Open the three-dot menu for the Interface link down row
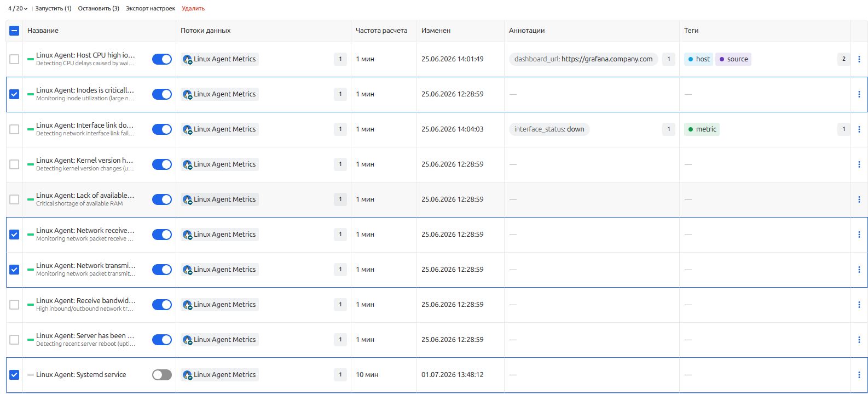 coord(859,129)
